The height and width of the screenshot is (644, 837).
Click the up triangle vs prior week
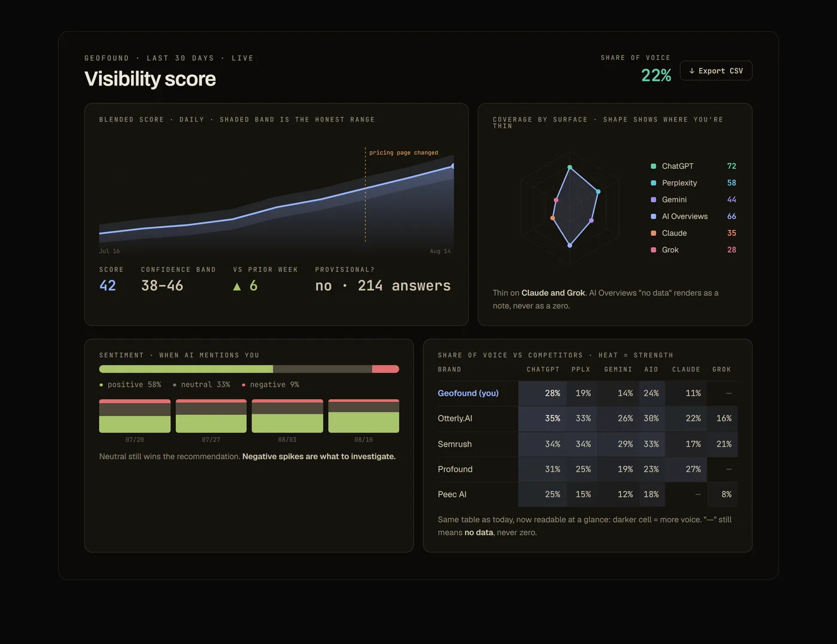click(x=237, y=286)
